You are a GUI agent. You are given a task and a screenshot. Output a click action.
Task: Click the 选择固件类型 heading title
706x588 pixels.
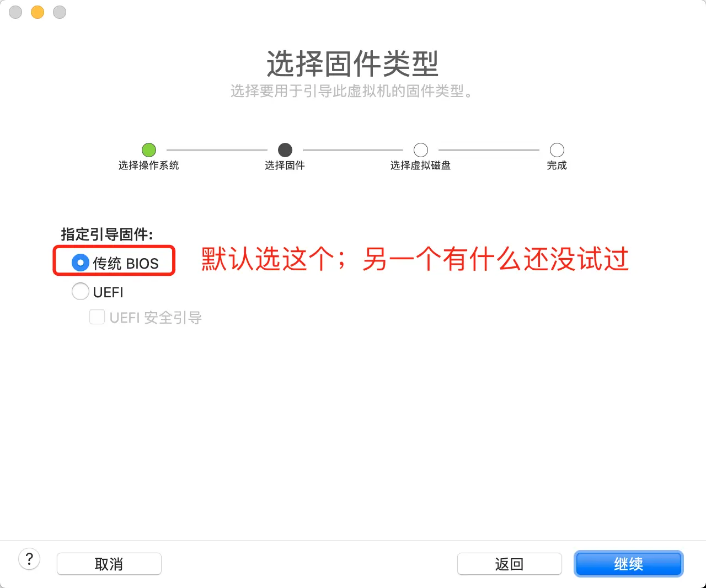353,64
